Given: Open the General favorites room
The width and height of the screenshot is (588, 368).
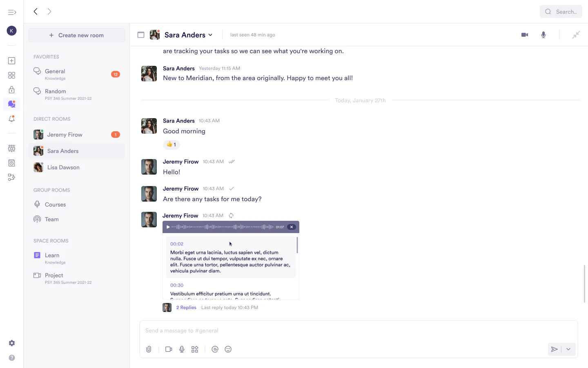Looking at the screenshot, I should 55,72.
